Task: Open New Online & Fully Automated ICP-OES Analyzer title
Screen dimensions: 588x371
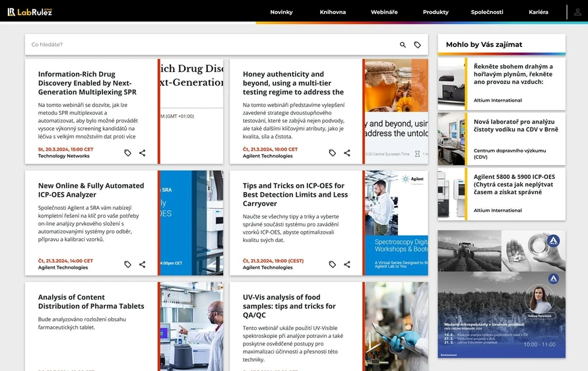Action: (91, 190)
